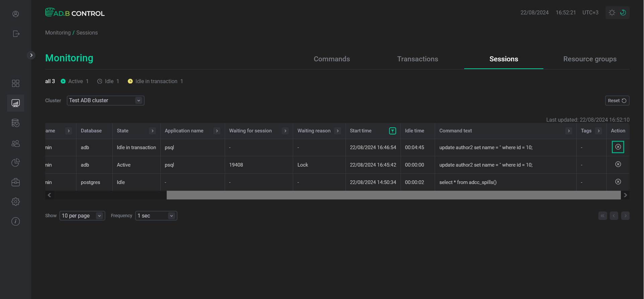This screenshot has width=644, height=299.
Task: Click the logout icon in sidebar
Action: tap(16, 34)
